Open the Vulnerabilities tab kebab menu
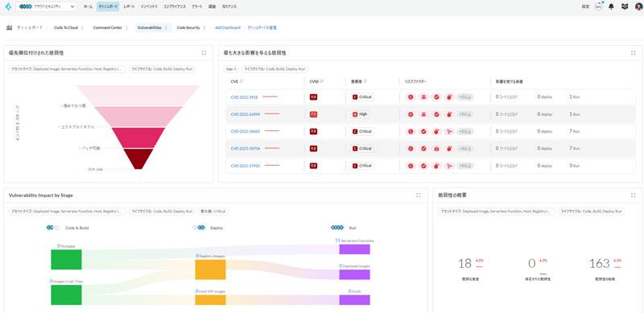The width and height of the screenshot is (644, 313). click(x=166, y=27)
